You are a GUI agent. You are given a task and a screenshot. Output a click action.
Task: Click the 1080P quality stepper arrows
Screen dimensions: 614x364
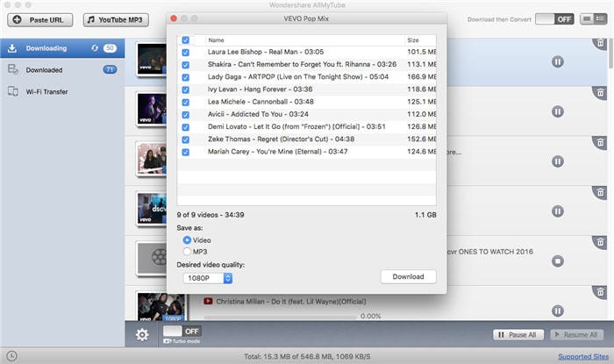(x=228, y=278)
